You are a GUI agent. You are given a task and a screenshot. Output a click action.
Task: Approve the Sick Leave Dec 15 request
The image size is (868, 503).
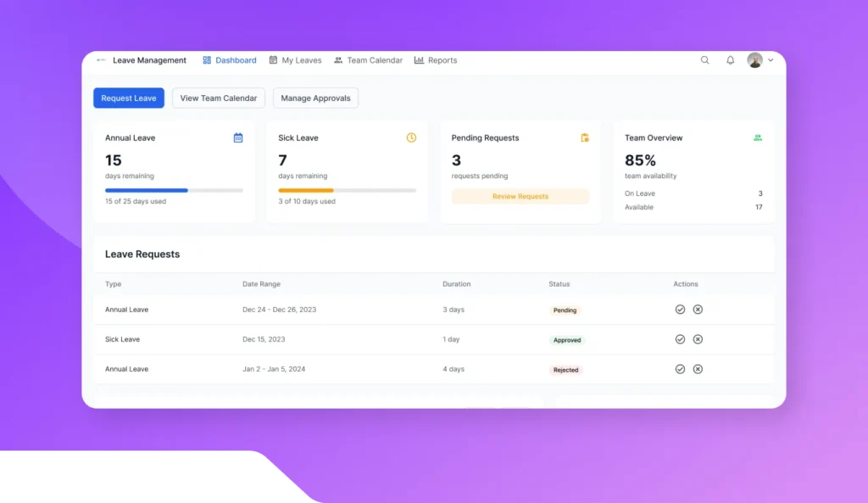click(x=680, y=339)
